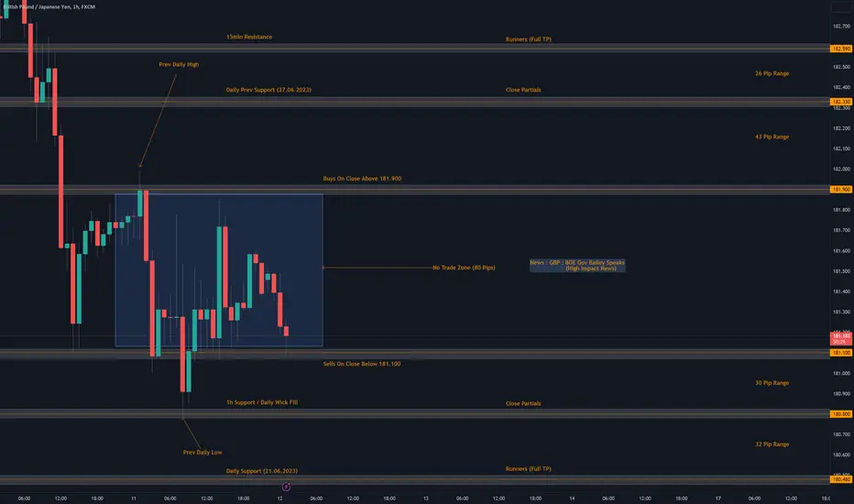This screenshot has width=854, height=504.
Task: Select "Sells On Close Below 181.100" text
Action: tap(362, 364)
